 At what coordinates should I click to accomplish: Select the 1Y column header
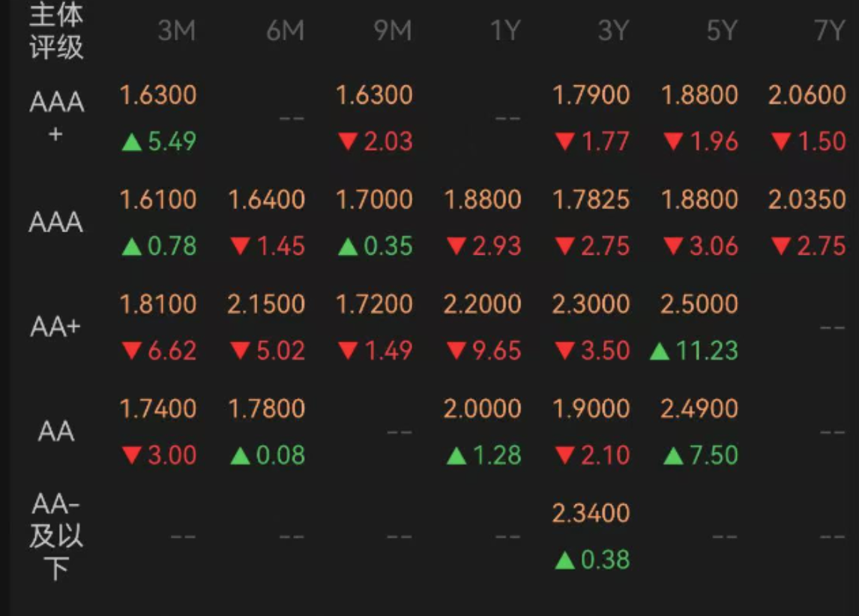pos(504,31)
